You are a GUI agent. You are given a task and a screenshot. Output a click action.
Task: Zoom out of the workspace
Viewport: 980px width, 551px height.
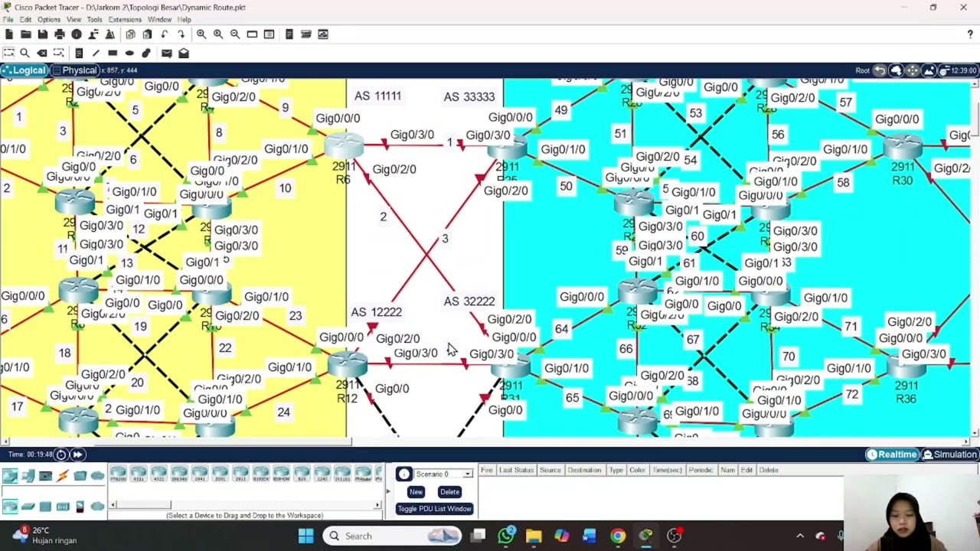[235, 34]
